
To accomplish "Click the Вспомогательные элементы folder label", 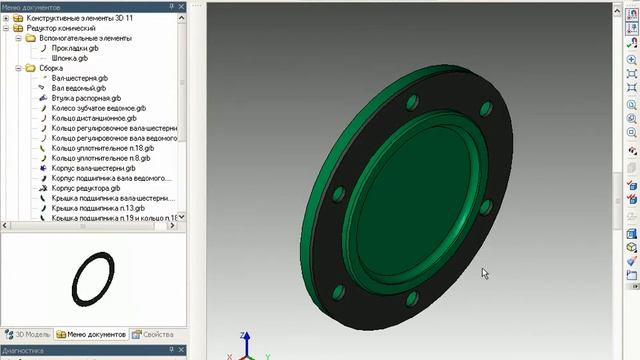I will 85,38.
